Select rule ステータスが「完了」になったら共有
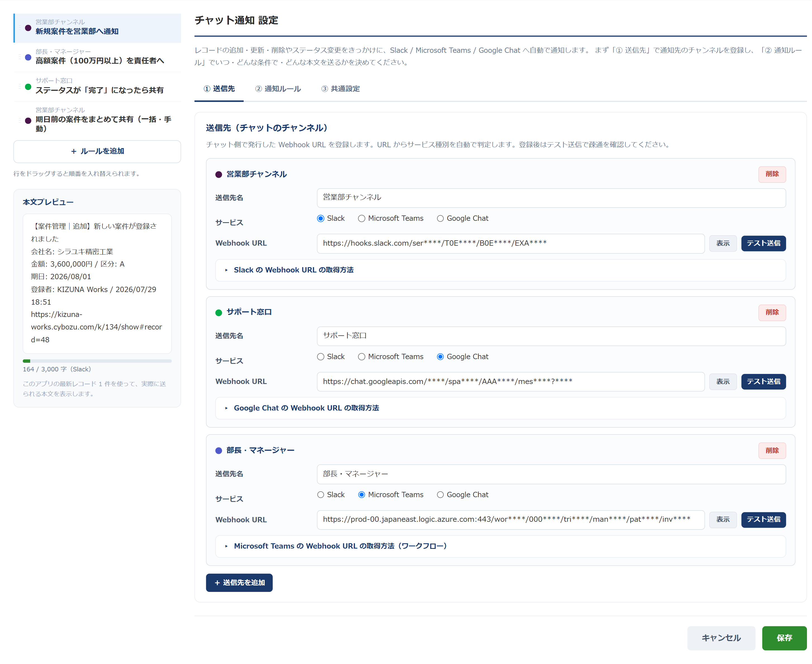The image size is (812, 664). [98, 87]
